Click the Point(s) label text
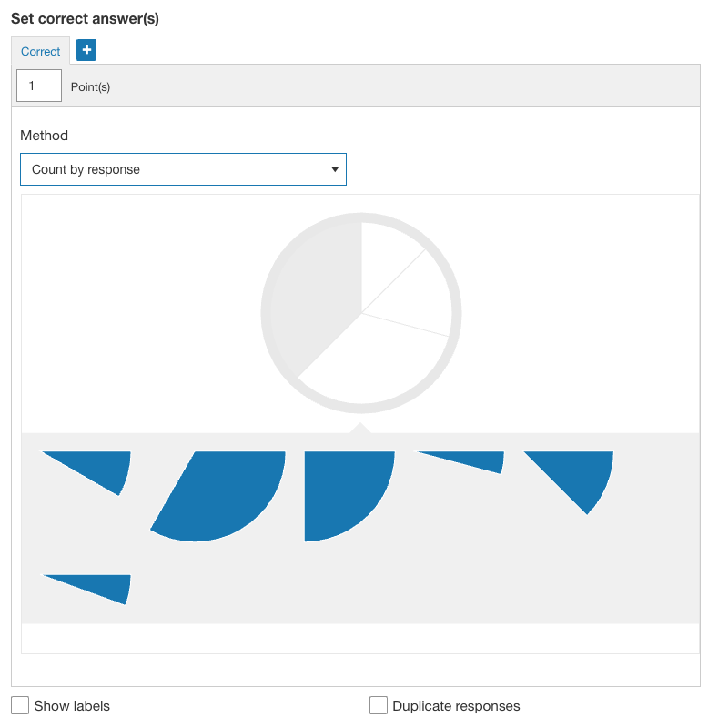 [90, 86]
